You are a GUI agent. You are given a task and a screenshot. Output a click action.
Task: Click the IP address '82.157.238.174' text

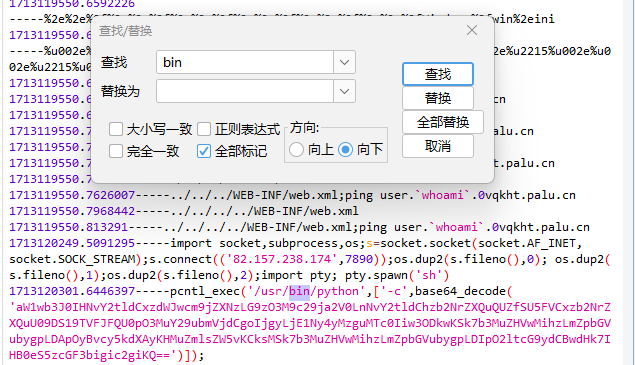[x=282, y=259]
